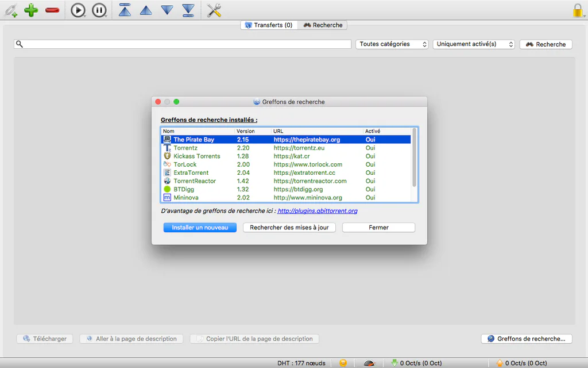Move torrent to bottom of queue icon
This screenshot has width=588, height=368.
(x=188, y=10)
